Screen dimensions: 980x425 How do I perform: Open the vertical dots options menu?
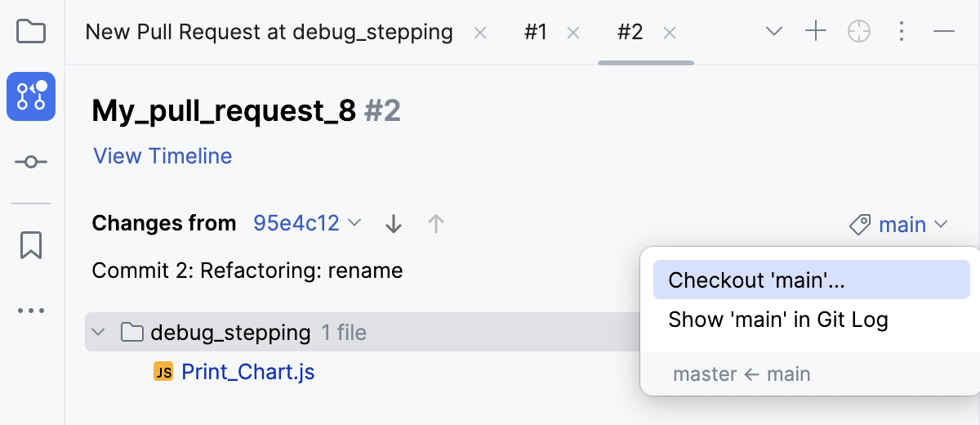click(x=902, y=32)
